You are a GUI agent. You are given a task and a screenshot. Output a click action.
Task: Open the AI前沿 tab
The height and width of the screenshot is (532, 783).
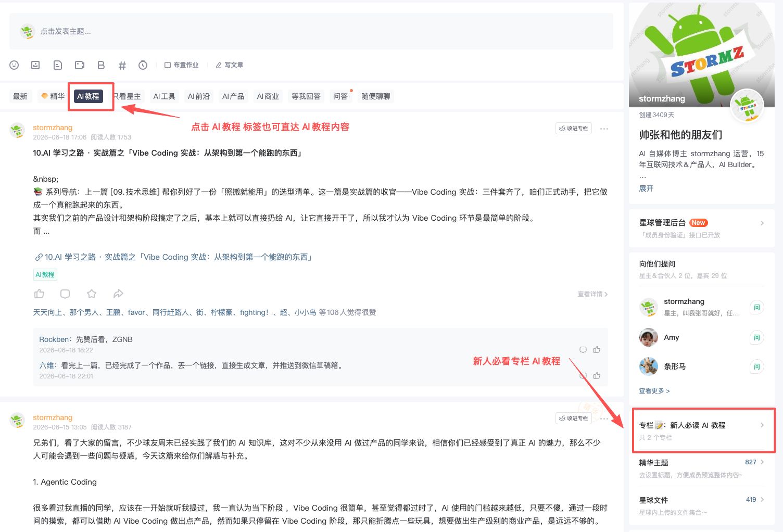(199, 96)
